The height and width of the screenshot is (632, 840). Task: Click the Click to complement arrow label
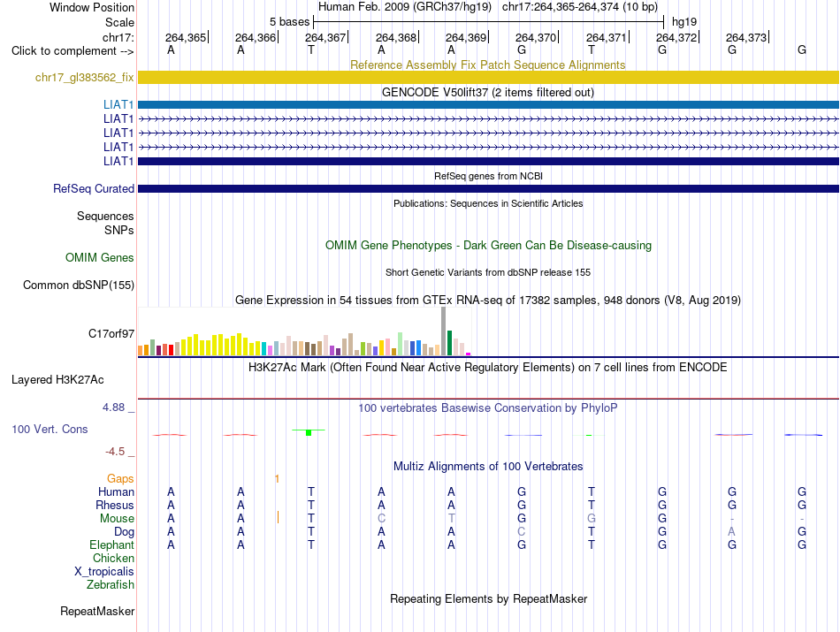pos(73,51)
